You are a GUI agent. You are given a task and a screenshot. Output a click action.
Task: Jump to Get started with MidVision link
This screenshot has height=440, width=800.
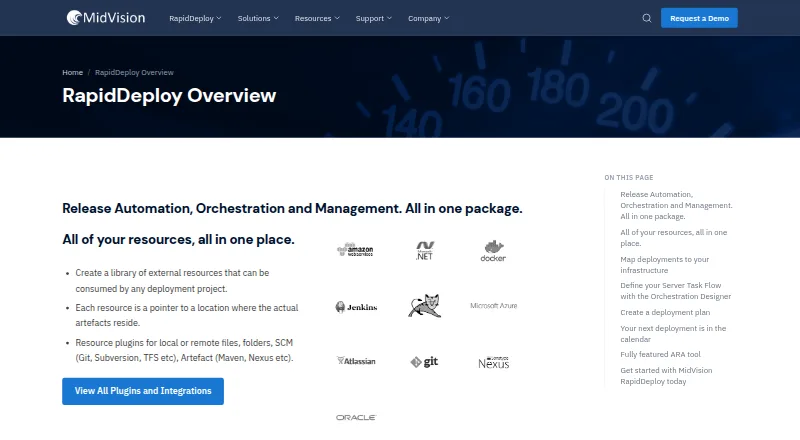666,376
